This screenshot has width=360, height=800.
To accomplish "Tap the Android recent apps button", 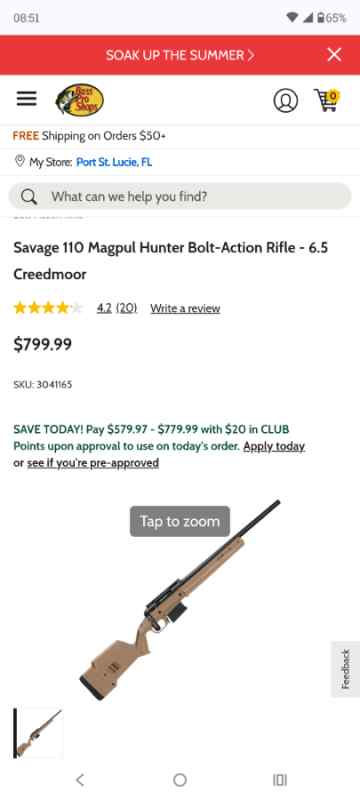I will click(x=279, y=780).
